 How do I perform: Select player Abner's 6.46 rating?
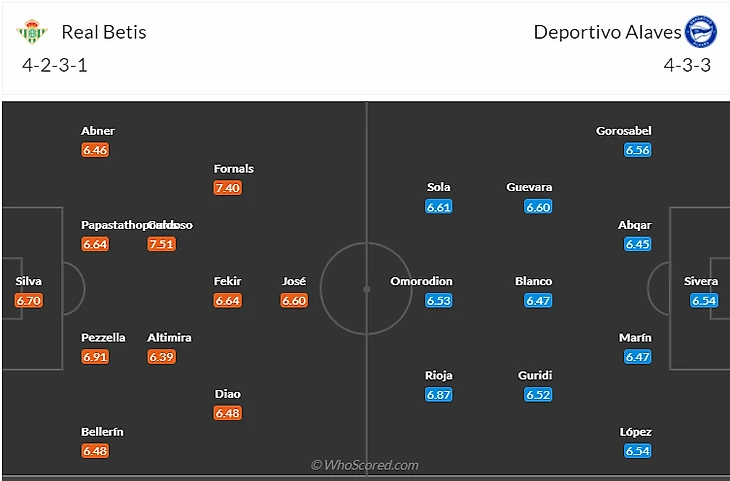point(95,150)
